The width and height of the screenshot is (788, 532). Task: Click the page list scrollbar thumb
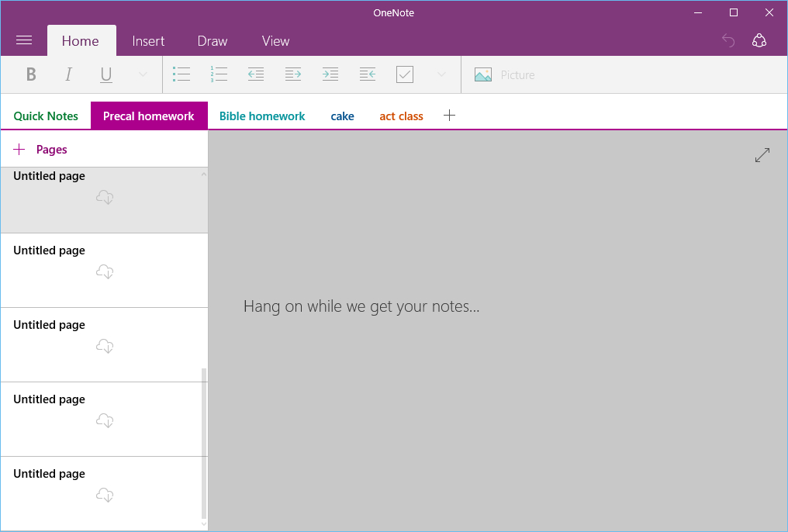[x=203, y=443]
